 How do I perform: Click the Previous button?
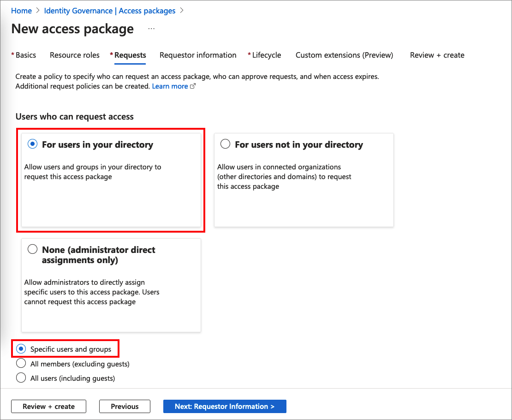(x=125, y=407)
